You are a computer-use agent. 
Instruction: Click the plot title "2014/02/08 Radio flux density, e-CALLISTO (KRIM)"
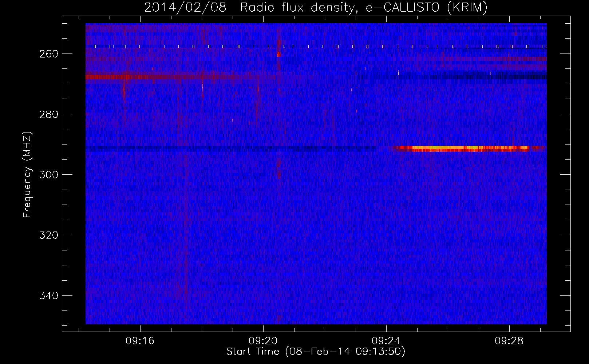(x=316, y=7)
